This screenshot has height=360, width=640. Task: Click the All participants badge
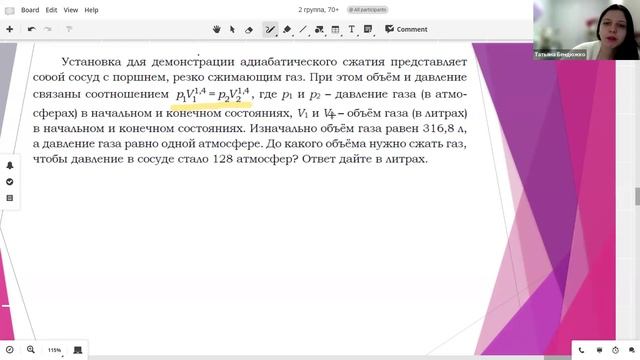pyautogui.click(x=368, y=10)
